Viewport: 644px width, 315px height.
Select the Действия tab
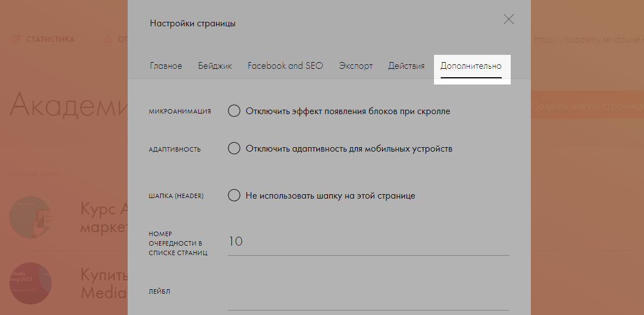tap(406, 66)
